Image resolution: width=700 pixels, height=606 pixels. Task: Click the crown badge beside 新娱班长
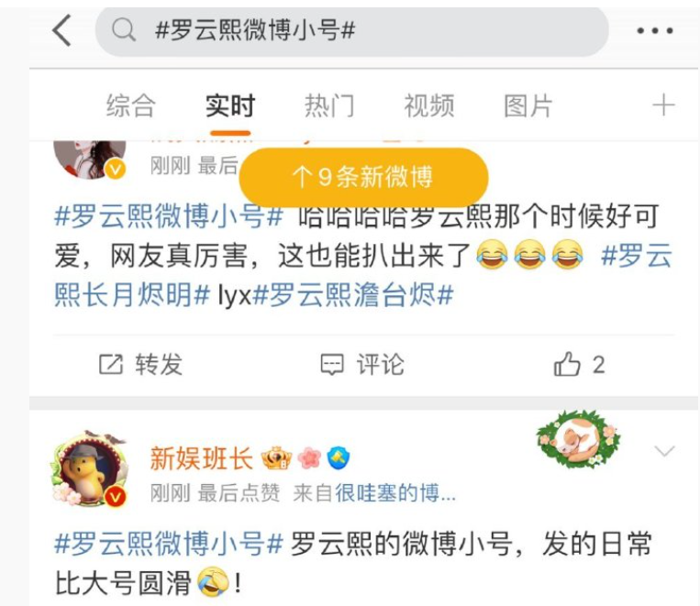(x=276, y=458)
